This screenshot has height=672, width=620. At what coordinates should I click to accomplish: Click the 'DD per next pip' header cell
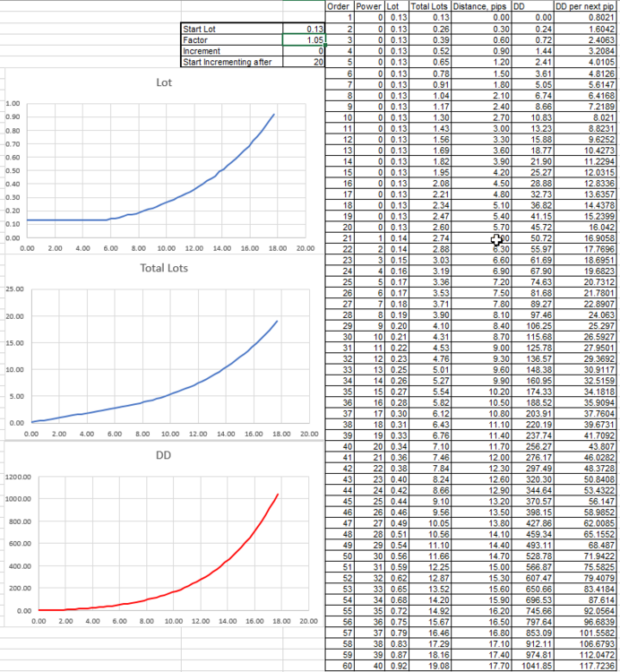tap(585, 6)
